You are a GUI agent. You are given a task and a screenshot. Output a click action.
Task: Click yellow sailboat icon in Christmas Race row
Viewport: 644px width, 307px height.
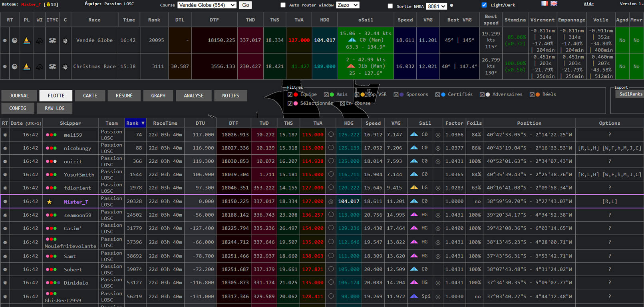(x=27, y=67)
